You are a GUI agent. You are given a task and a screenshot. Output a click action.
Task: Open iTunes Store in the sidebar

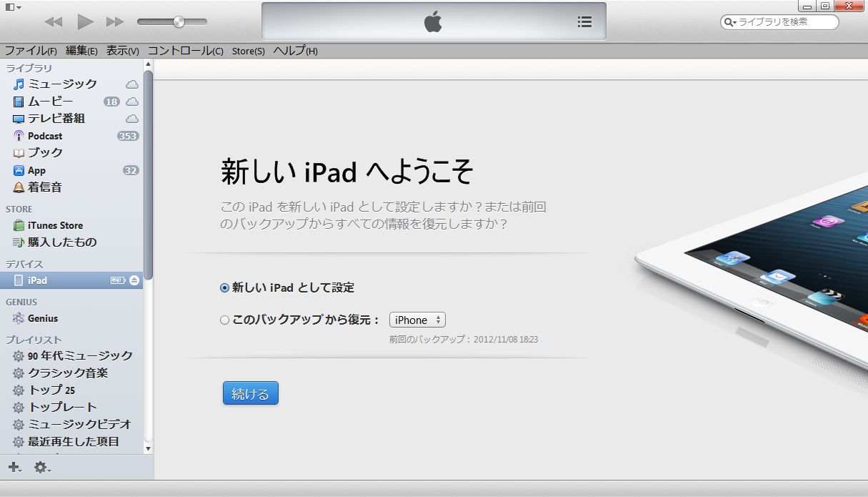tap(55, 225)
